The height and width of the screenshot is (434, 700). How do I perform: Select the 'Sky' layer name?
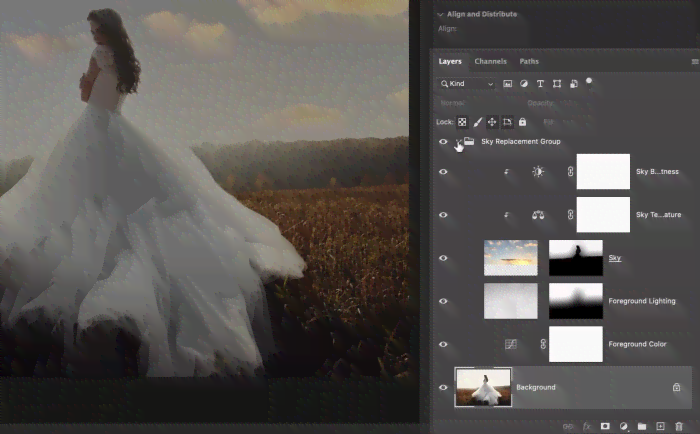point(615,258)
